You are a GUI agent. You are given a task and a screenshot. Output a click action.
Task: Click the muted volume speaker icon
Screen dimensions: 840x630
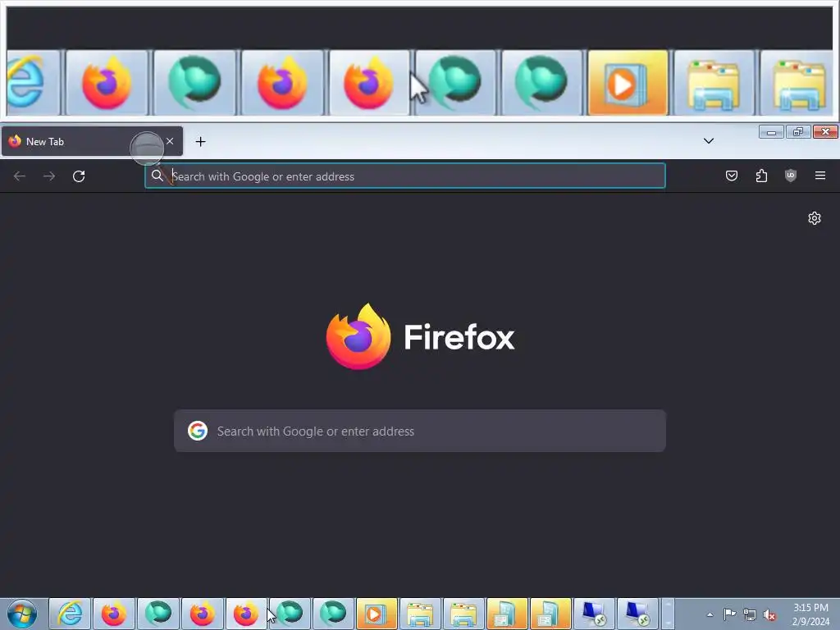coord(769,615)
